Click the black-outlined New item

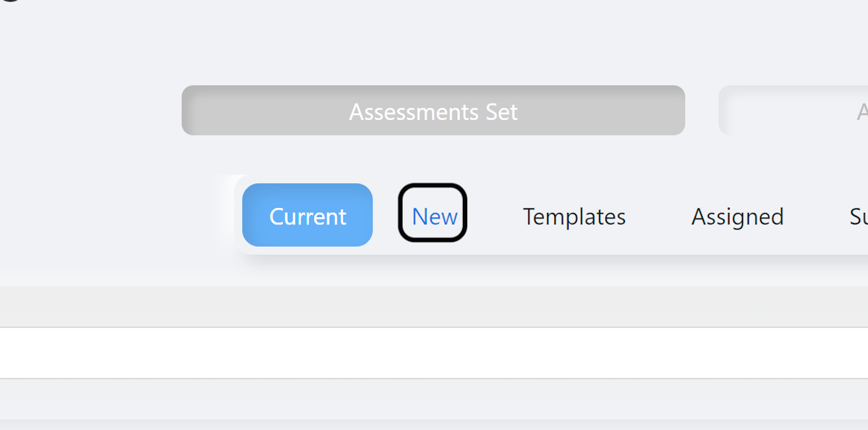click(x=433, y=213)
